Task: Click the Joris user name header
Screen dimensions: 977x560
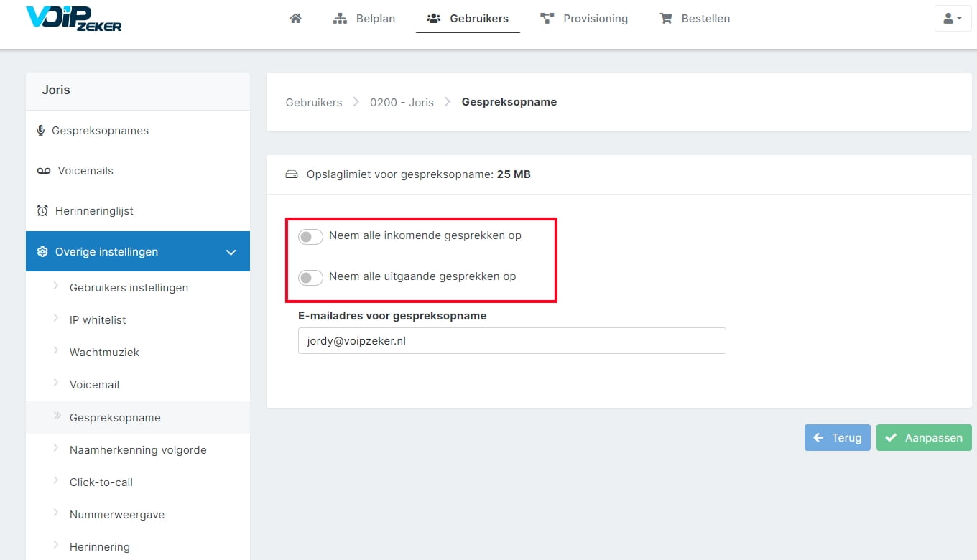Action: pyautogui.click(x=57, y=90)
